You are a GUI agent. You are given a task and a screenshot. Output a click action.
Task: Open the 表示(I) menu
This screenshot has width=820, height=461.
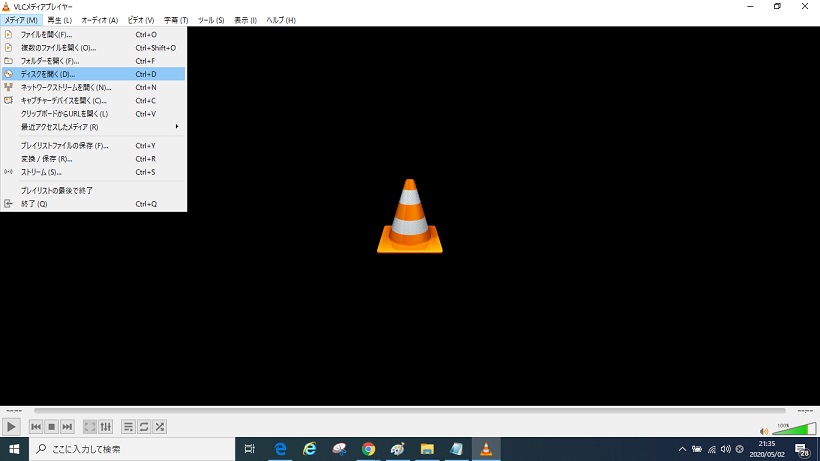pos(245,20)
